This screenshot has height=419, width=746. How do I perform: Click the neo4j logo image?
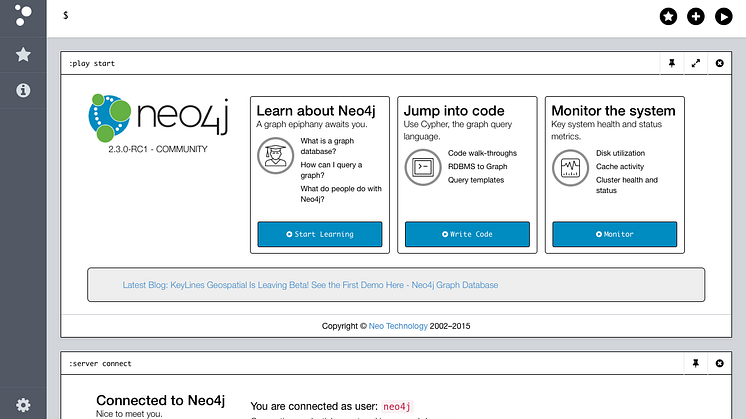tap(158, 117)
